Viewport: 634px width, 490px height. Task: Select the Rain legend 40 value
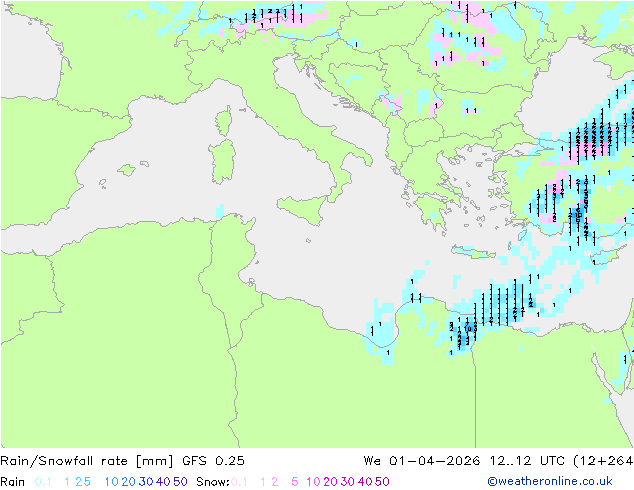[163, 482]
